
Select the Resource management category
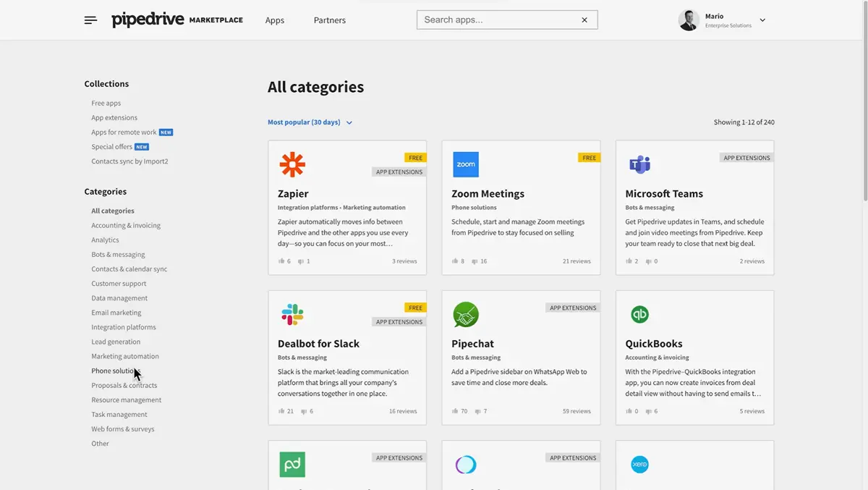(127, 400)
